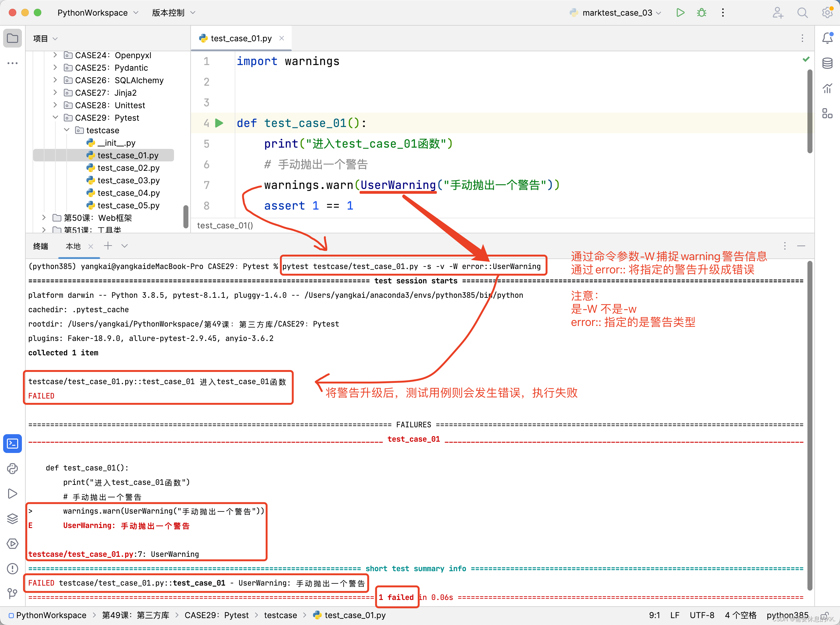This screenshot has width=840, height=625.
Task: Switch to the 本地 terminal tab
Action: coord(73,246)
